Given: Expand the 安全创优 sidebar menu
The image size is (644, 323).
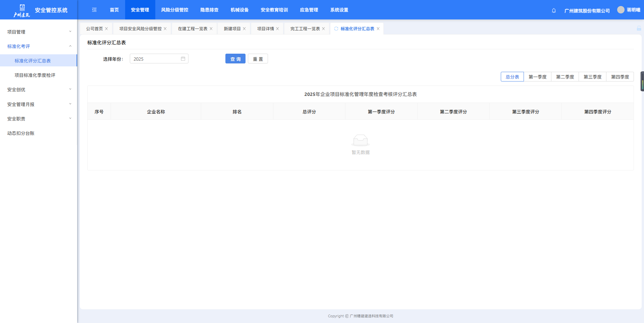Looking at the screenshot, I should click(x=39, y=90).
